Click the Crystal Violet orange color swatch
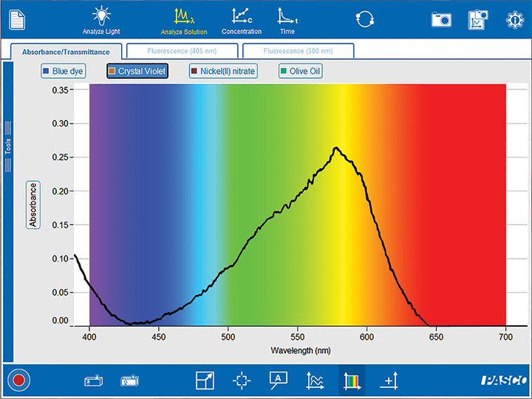Screen dimensions: 532x399 tap(112, 71)
